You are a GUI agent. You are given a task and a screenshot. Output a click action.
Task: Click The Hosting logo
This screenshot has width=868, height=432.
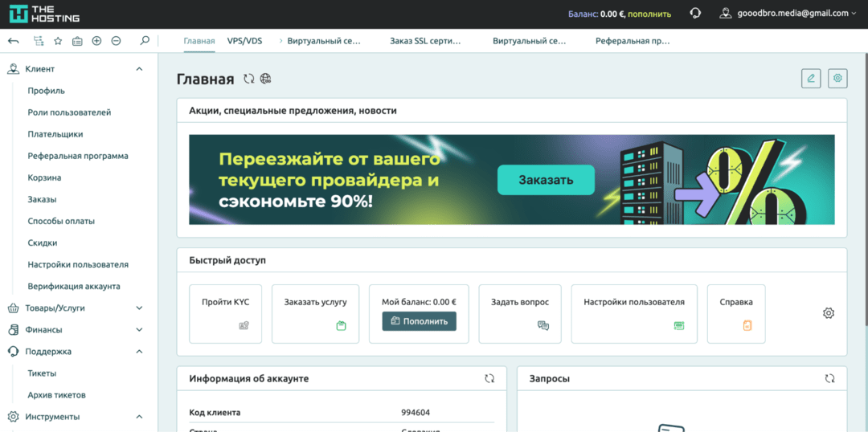[x=44, y=14]
